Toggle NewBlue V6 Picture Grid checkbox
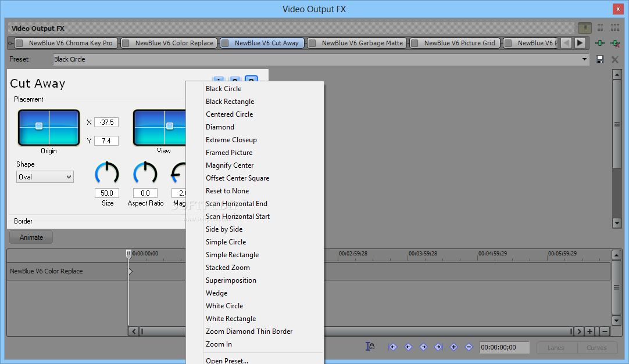 click(x=415, y=43)
